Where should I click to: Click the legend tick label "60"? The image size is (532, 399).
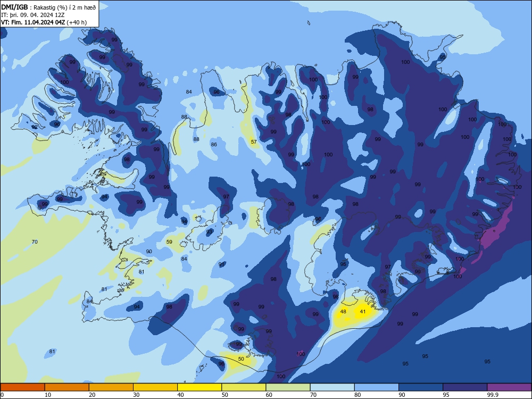click(269, 395)
